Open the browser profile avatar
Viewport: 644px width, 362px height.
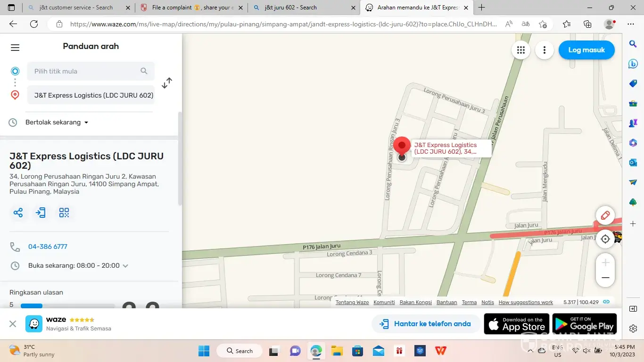(610, 24)
